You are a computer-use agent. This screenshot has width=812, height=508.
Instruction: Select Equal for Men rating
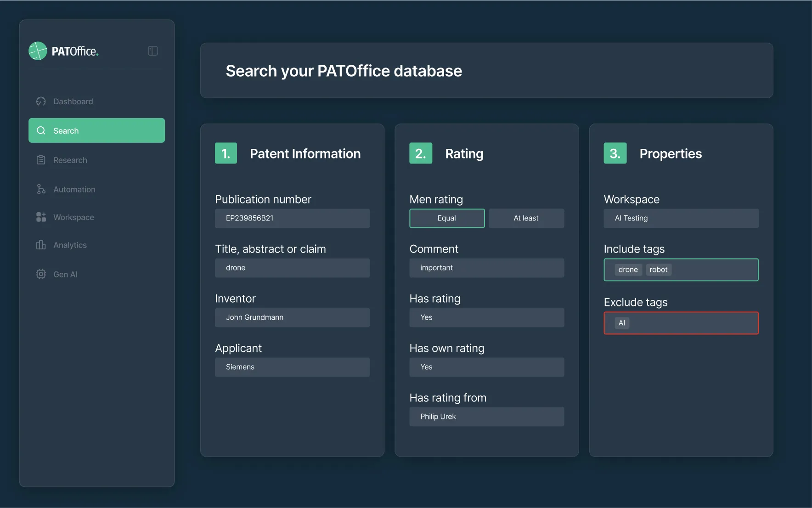446,218
